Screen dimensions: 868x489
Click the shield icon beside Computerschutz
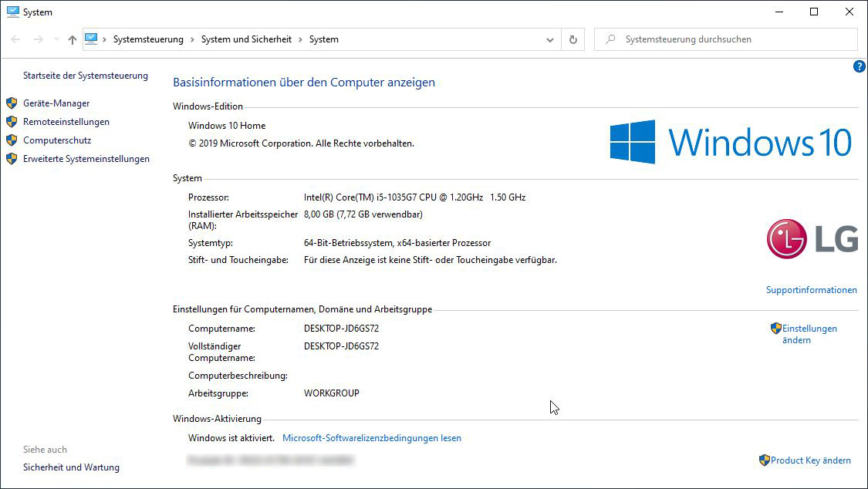(12, 140)
